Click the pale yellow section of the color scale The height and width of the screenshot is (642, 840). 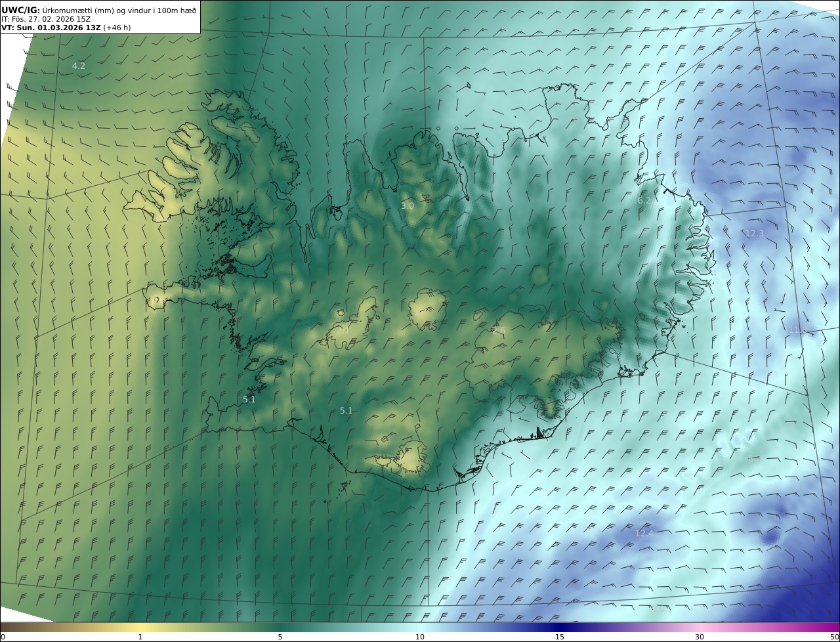(x=140, y=627)
